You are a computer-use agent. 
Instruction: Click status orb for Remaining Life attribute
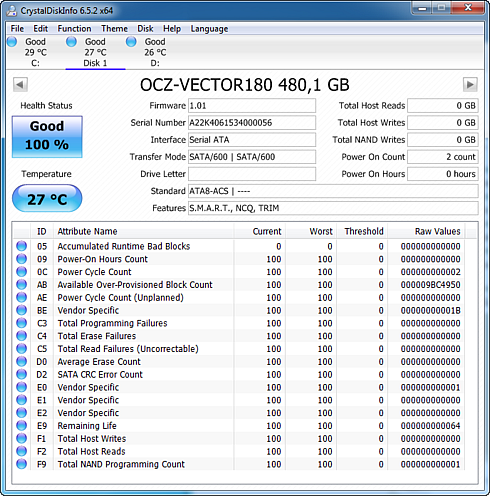coord(22,426)
